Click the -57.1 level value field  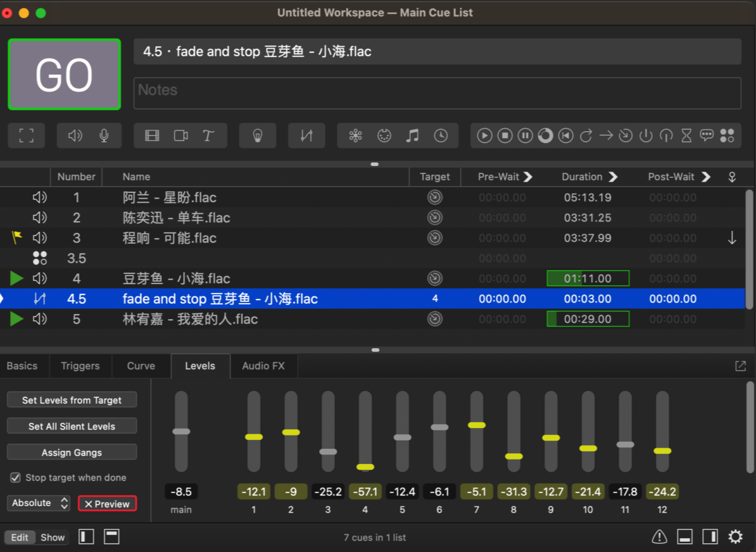point(365,492)
